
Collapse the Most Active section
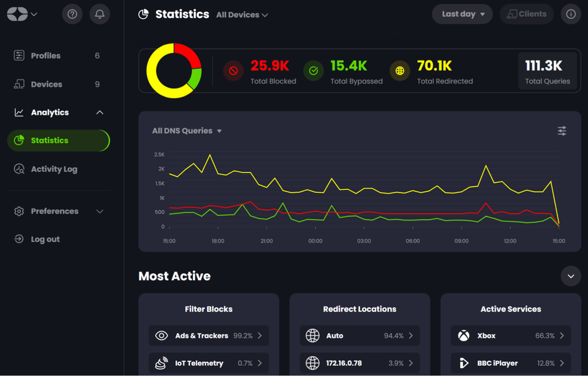570,276
